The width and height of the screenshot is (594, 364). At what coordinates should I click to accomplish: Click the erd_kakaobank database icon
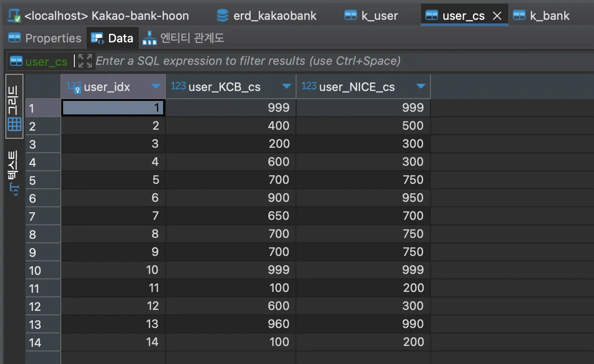[x=223, y=16]
